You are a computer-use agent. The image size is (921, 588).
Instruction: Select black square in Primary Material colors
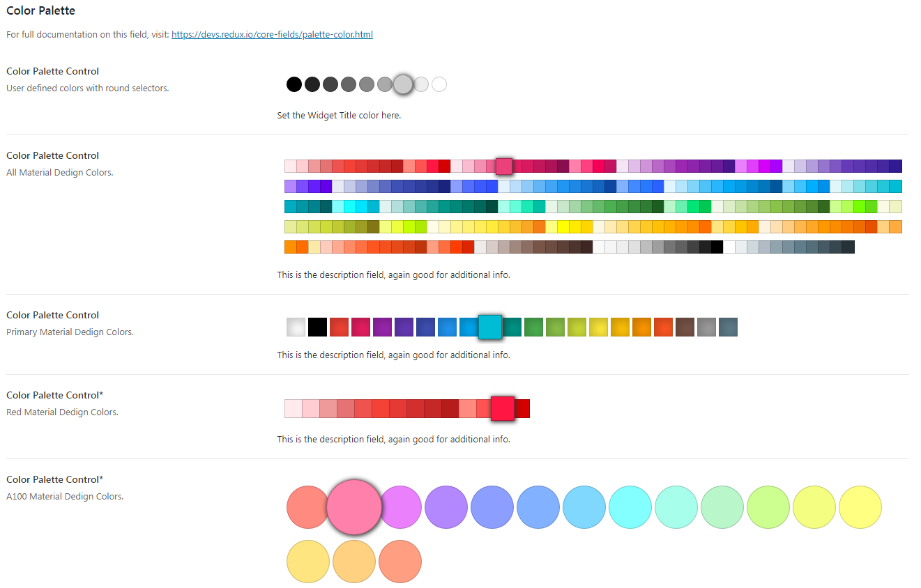click(317, 327)
